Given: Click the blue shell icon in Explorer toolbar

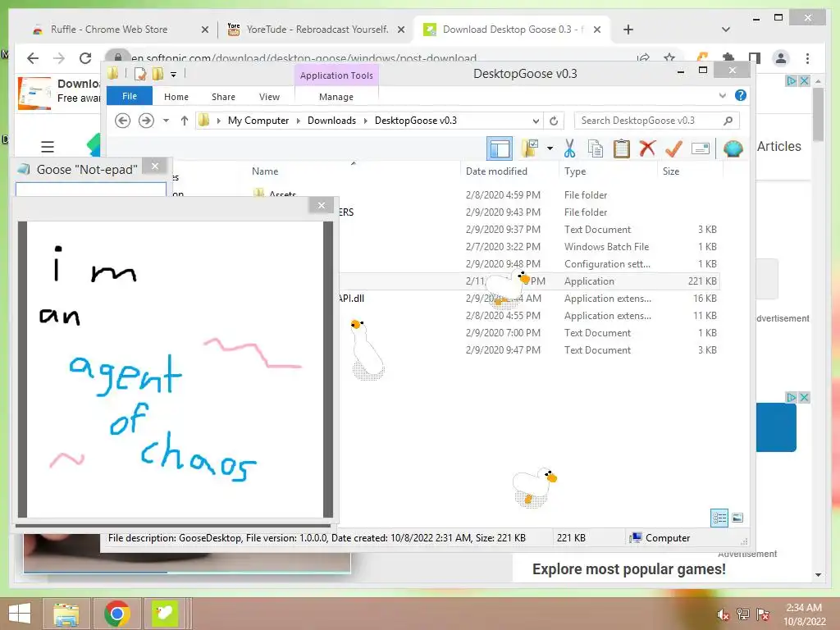Looking at the screenshot, I should tap(733, 148).
